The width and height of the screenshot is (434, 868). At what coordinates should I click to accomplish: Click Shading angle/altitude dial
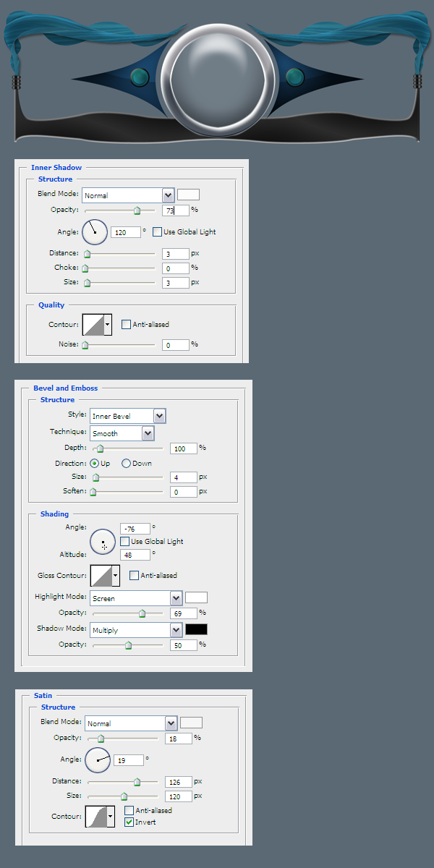tap(103, 542)
